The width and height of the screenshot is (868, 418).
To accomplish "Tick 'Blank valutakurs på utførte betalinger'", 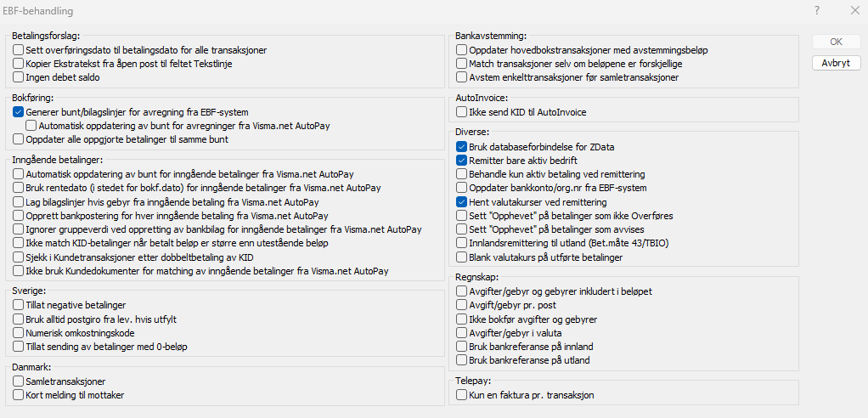I will [462, 257].
